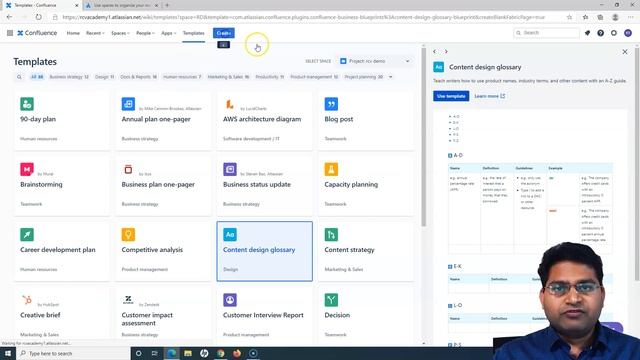Select the Content strategy icon

[331, 235]
